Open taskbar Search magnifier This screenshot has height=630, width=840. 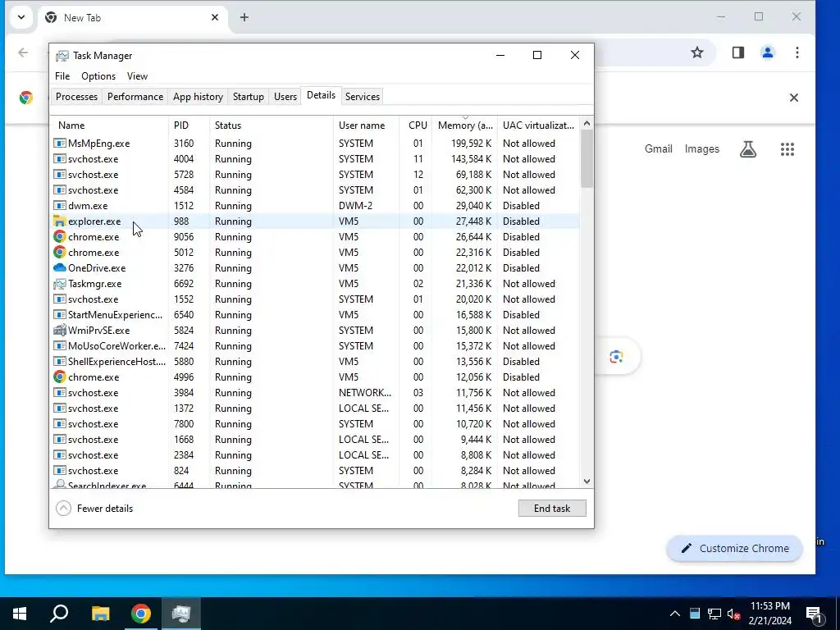pyautogui.click(x=59, y=614)
